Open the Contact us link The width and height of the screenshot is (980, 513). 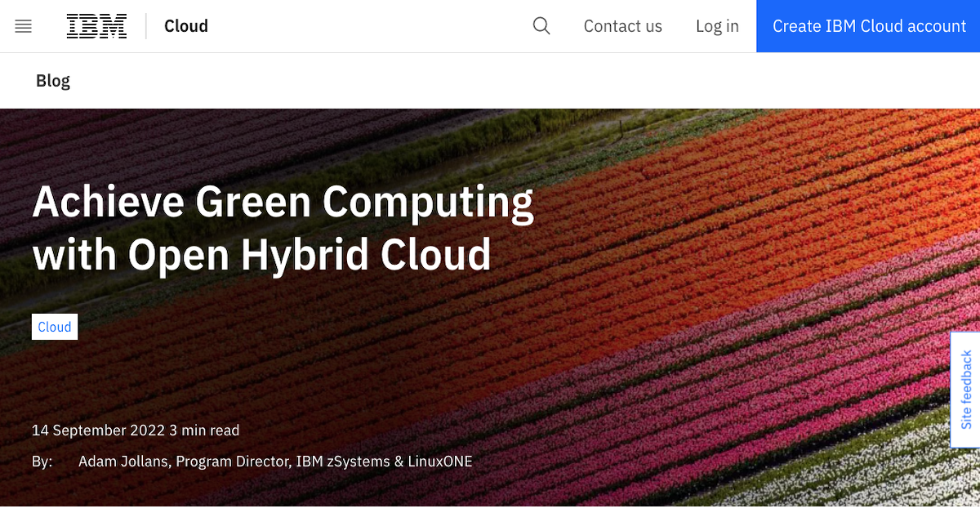[622, 26]
